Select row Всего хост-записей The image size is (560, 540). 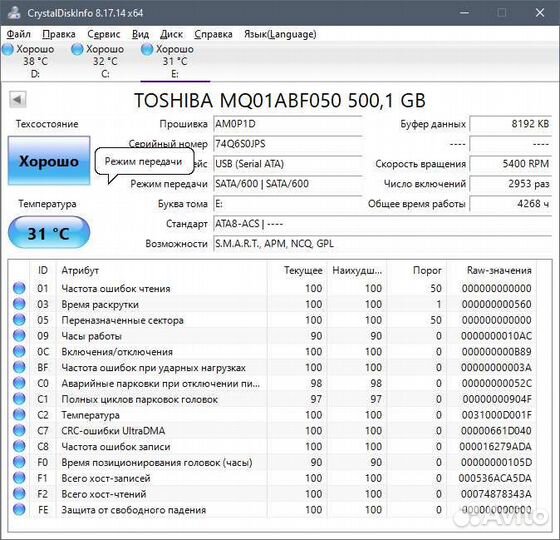pos(273,478)
